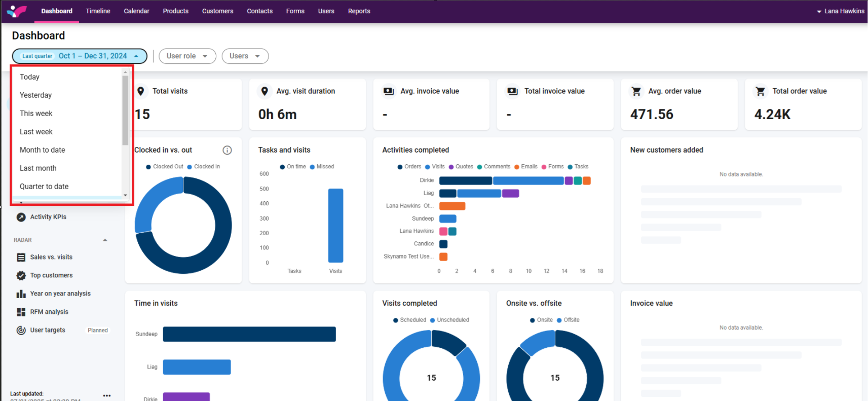Click the Activity KPIs sidebar icon
This screenshot has height=401, width=868.
click(x=21, y=217)
